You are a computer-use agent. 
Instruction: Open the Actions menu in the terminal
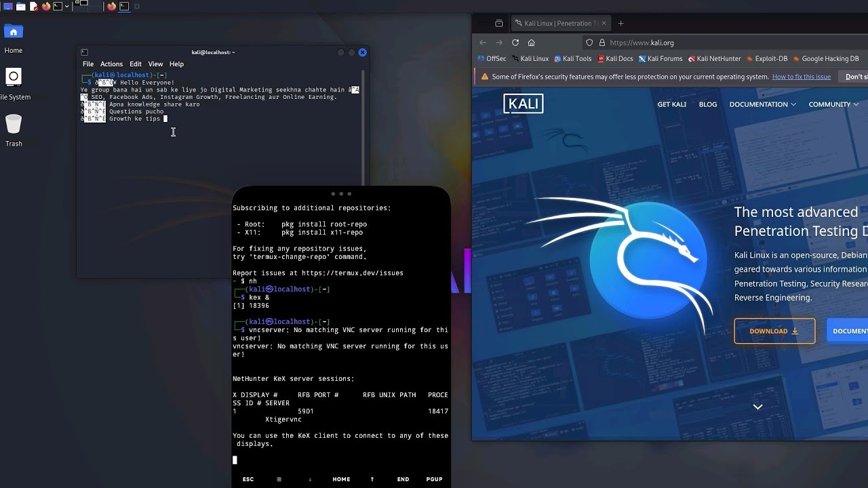tap(111, 64)
